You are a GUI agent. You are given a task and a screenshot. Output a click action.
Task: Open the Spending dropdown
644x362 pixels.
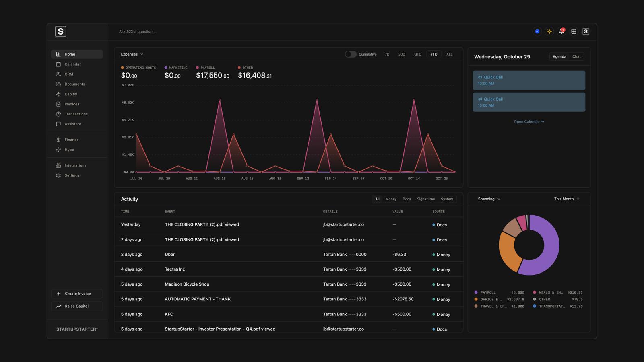coord(489,199)
